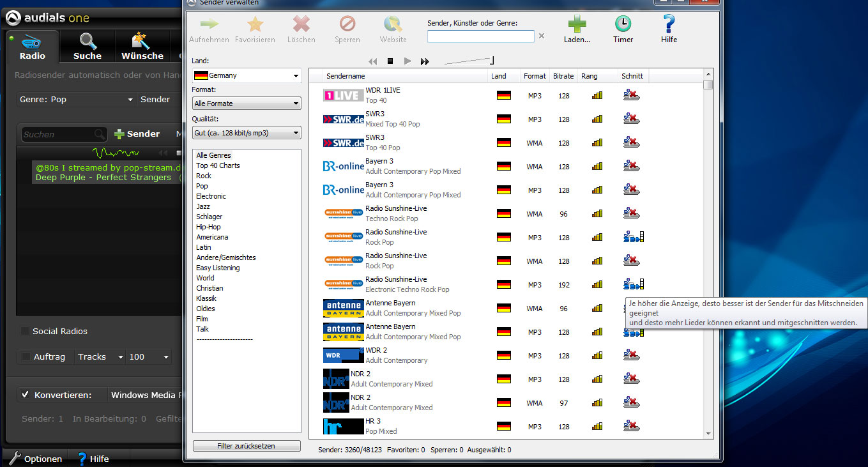Open Optionen at the bottom left
Screen dimensions: 868x467
tap(36, 459)
